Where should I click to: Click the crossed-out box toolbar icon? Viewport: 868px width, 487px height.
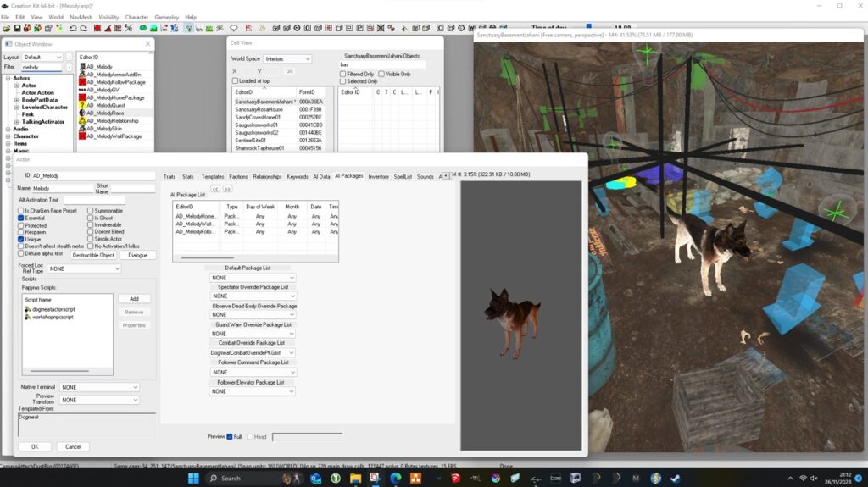pos(381,28)
